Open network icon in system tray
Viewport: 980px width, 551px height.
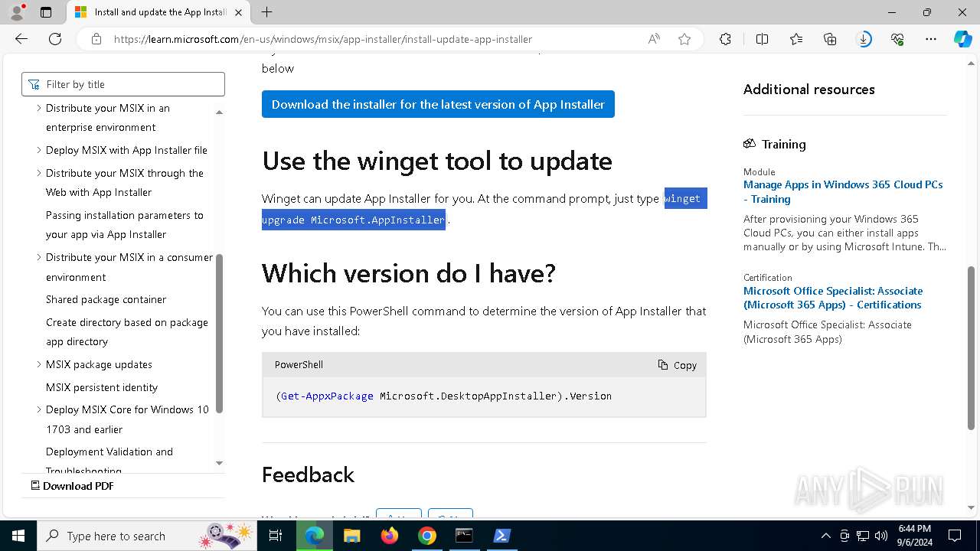[x=862, y=536]
